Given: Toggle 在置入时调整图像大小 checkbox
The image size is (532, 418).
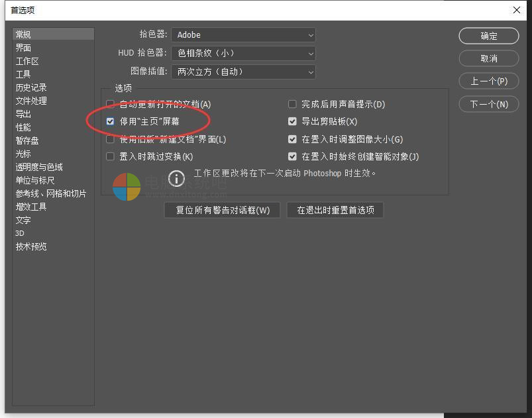Looking at the screenshot, I should 292,140.
